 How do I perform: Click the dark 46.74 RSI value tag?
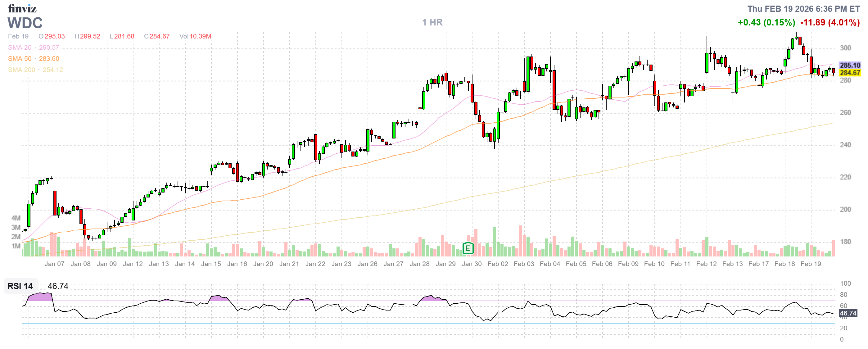[x=848, y=313]
